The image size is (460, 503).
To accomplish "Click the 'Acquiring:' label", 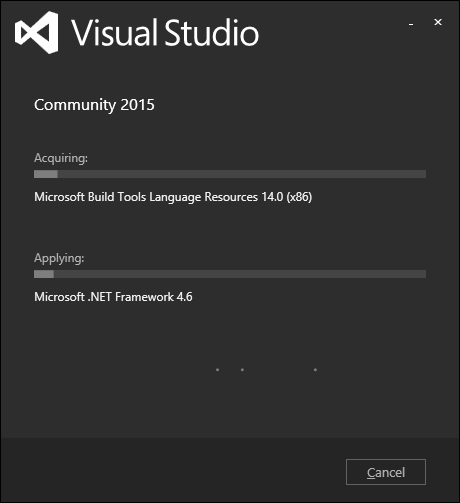I will coord(61,158).
